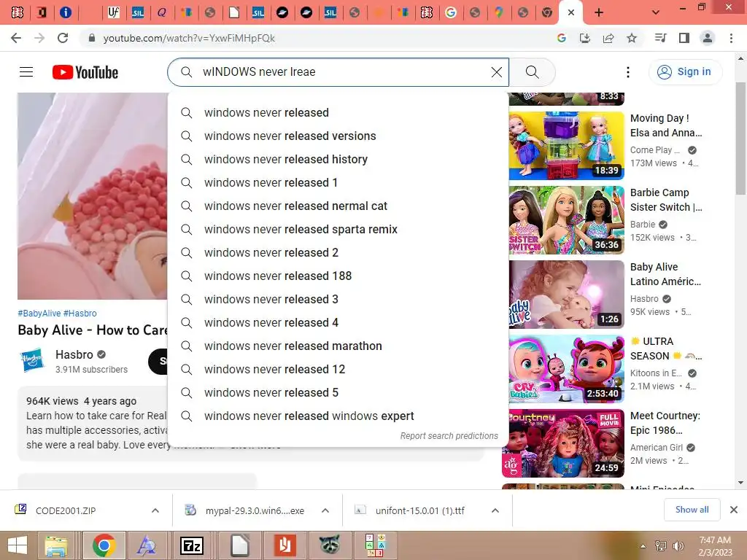Toggle the browser side panel

pos(684,38)
